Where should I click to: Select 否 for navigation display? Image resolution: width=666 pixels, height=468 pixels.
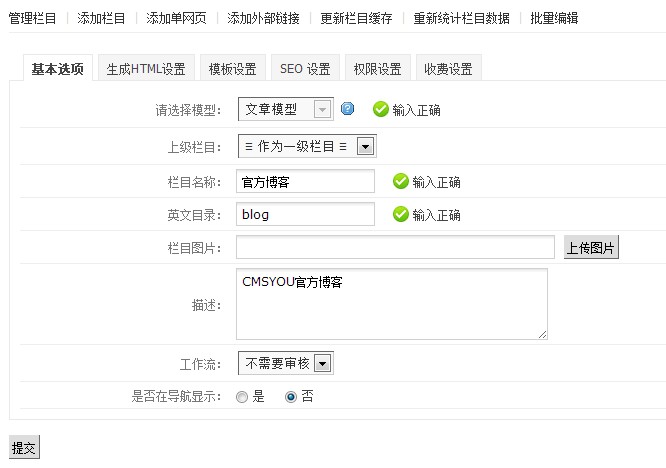tap(291, 396)
